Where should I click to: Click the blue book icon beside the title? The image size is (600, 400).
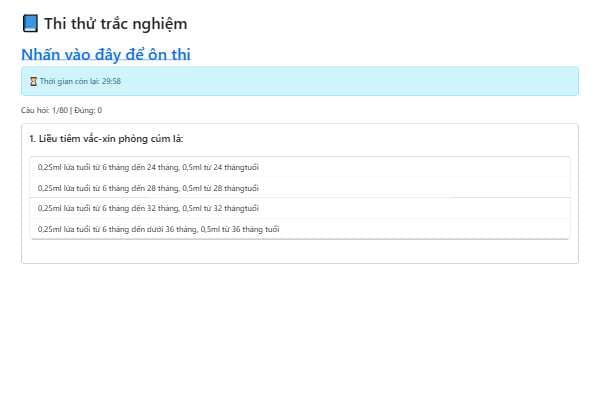tap(30, 24)
